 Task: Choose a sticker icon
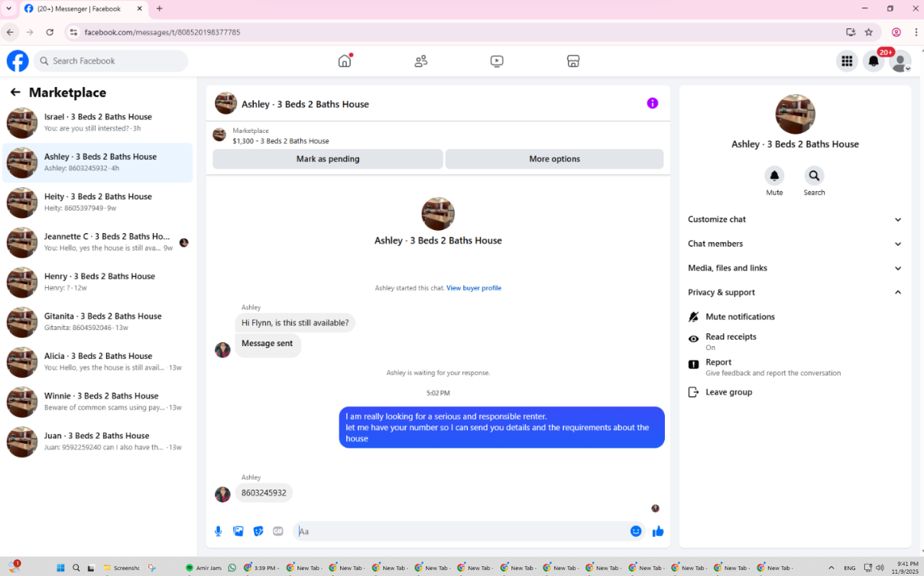point(258,531)
